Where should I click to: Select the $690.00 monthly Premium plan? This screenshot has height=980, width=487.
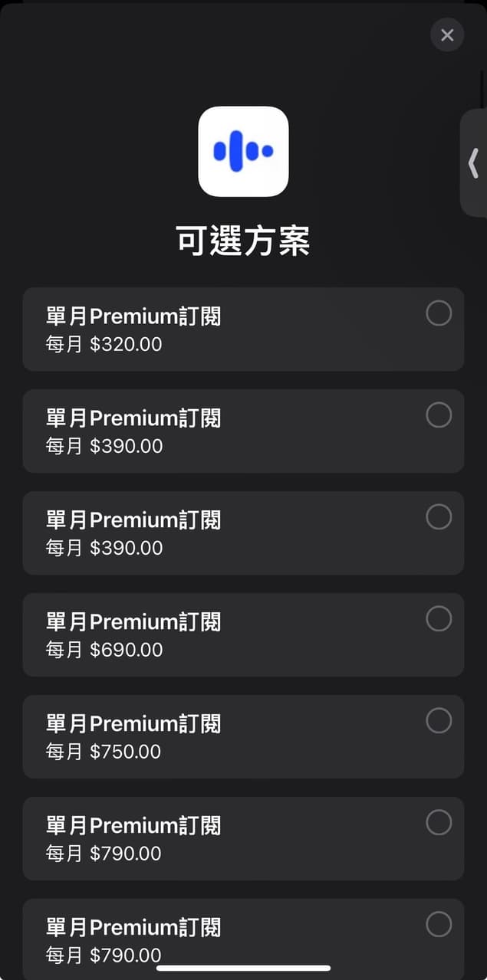click(x=439, y=618)
